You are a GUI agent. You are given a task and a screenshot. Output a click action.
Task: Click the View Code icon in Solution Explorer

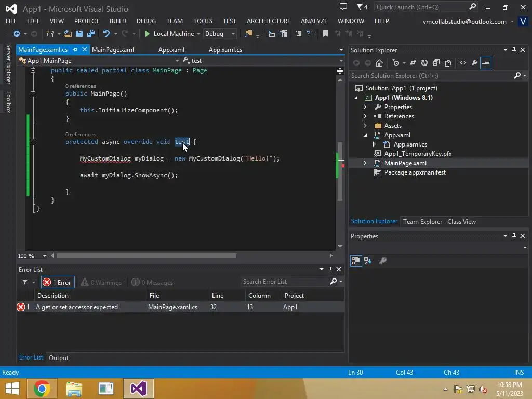pyautogui.click(x=463, y=63)
